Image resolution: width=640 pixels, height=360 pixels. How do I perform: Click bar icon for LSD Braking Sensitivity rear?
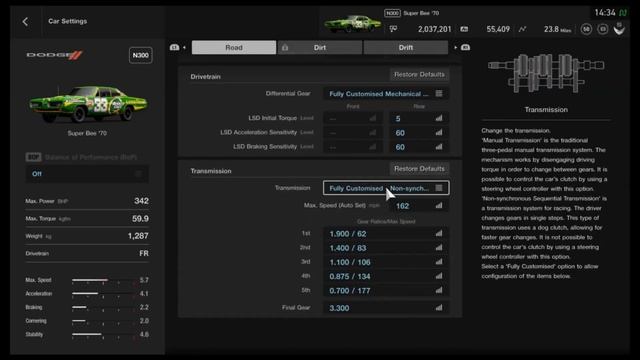(439, 147)
